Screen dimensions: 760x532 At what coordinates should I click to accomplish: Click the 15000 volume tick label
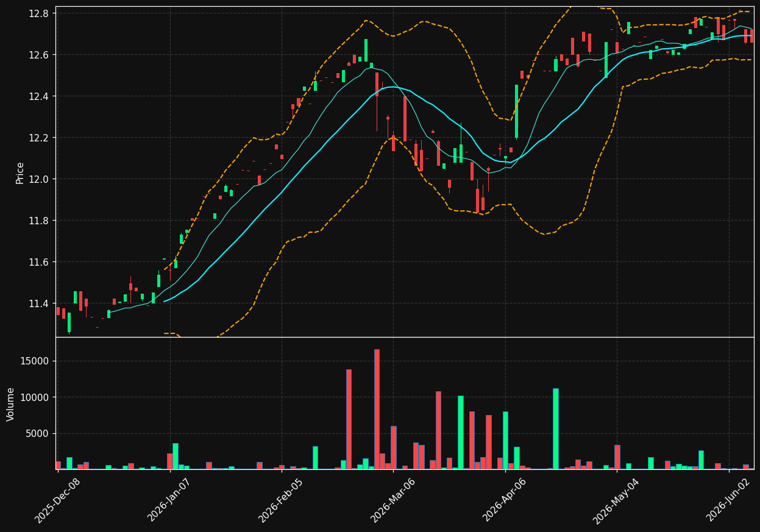pyautogui.click(x=36, y=361)
